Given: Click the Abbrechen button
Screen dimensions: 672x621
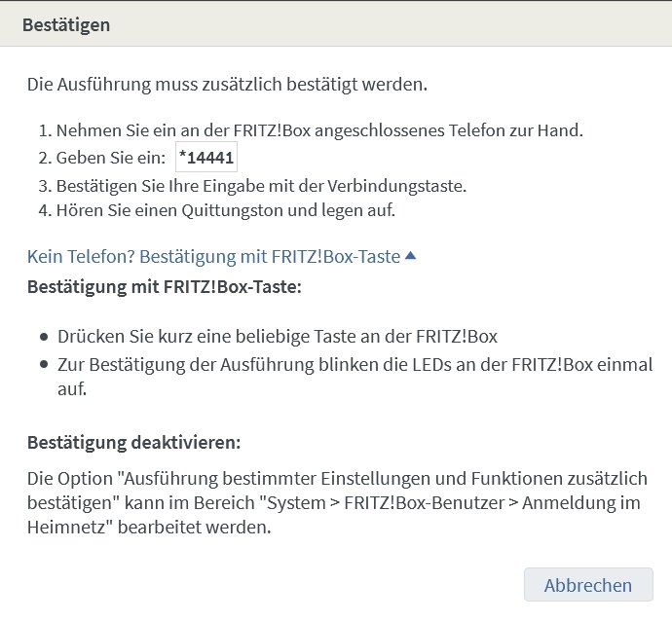Looking at the screenshot, I should (x=588, y=585).
